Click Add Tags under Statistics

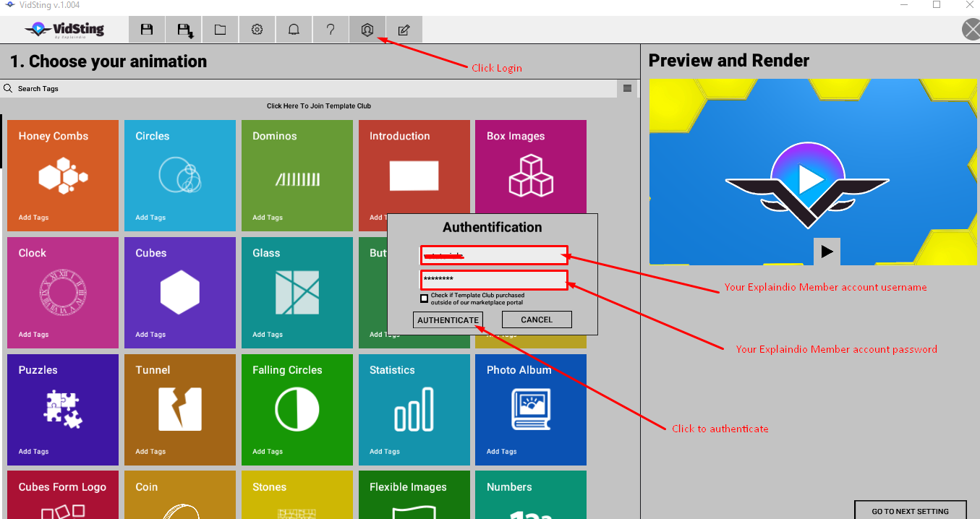pyautogui.click(x=385, y=452)
